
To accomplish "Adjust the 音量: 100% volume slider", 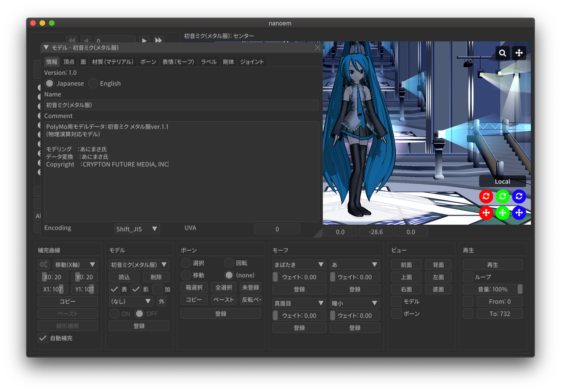I will pos(492,289).
